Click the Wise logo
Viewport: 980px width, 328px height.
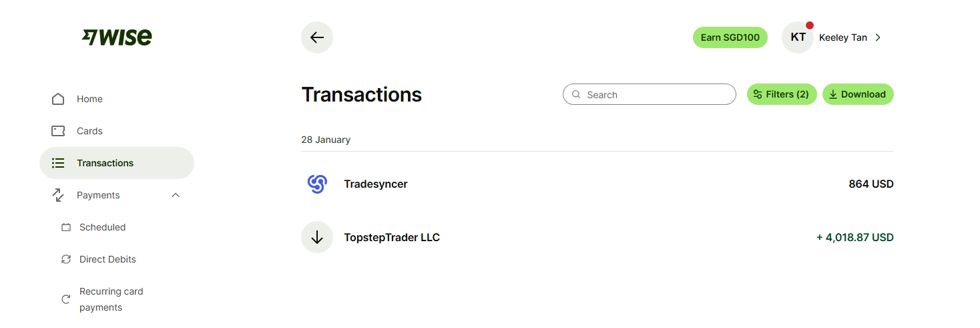117,37
